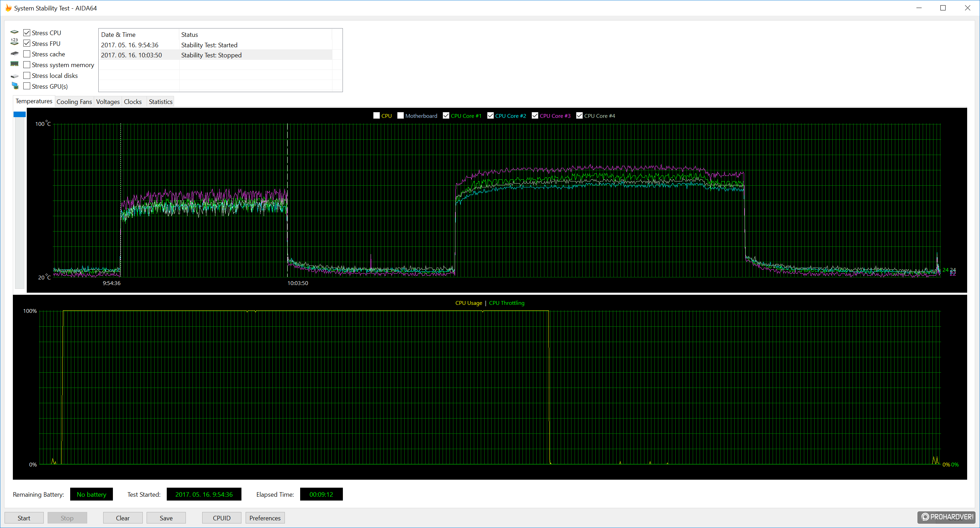
Task: Open Preferences dialog
Action: 265,518
